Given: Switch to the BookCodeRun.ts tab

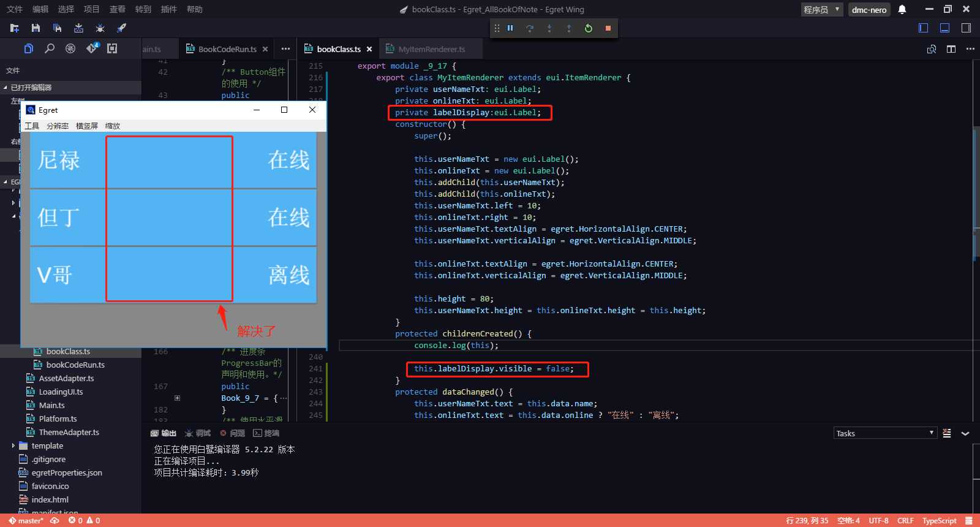Looking at the screenshot, I should (x=227, y=49).
